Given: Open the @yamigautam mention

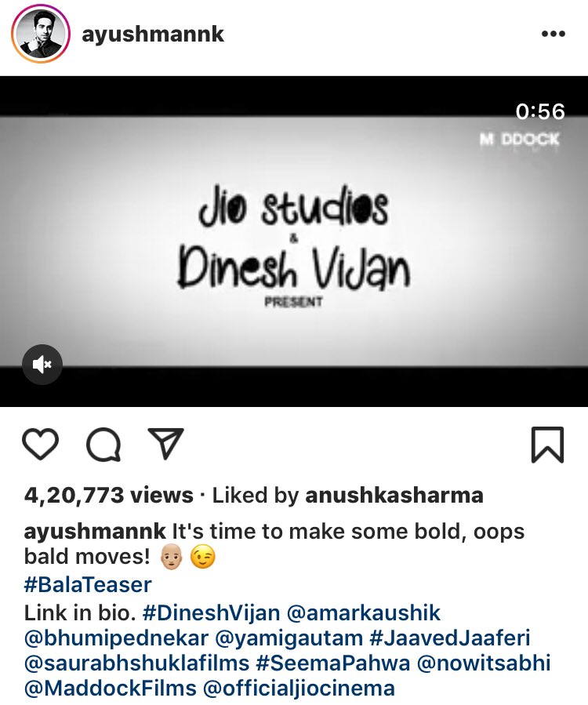Looking at the screenshot, I should pos(289,638).
